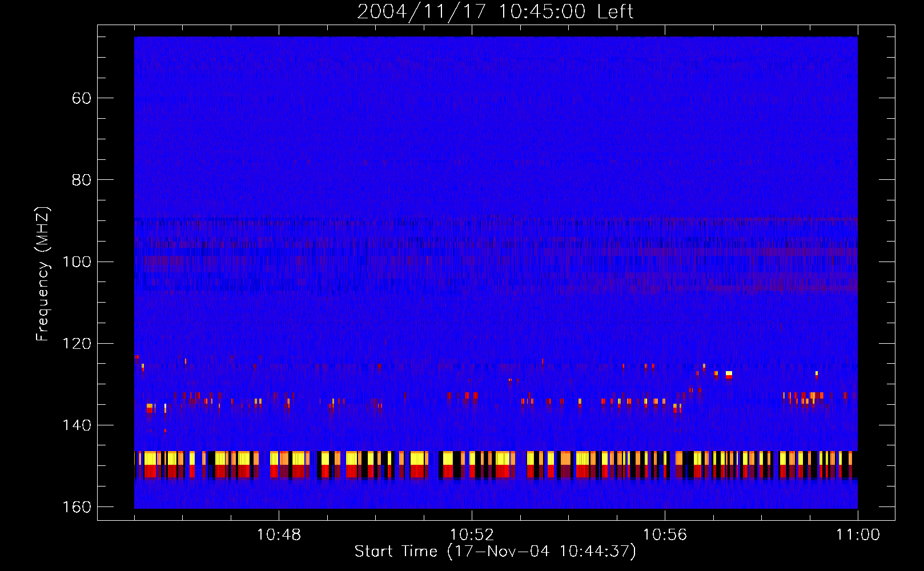Click the 160 MHz frequency tick label
The width and height of the screenshot is (924, 571).
76,507
